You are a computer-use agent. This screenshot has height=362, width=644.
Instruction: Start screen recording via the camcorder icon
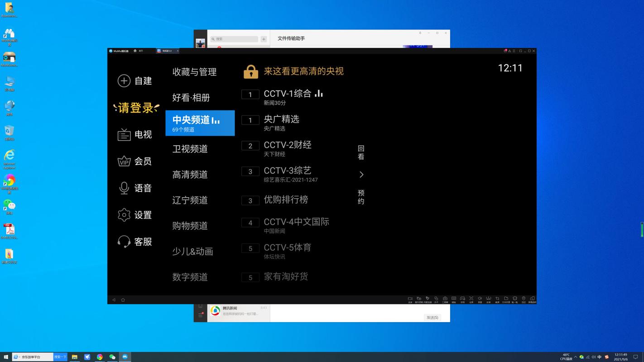coord(410,299)
